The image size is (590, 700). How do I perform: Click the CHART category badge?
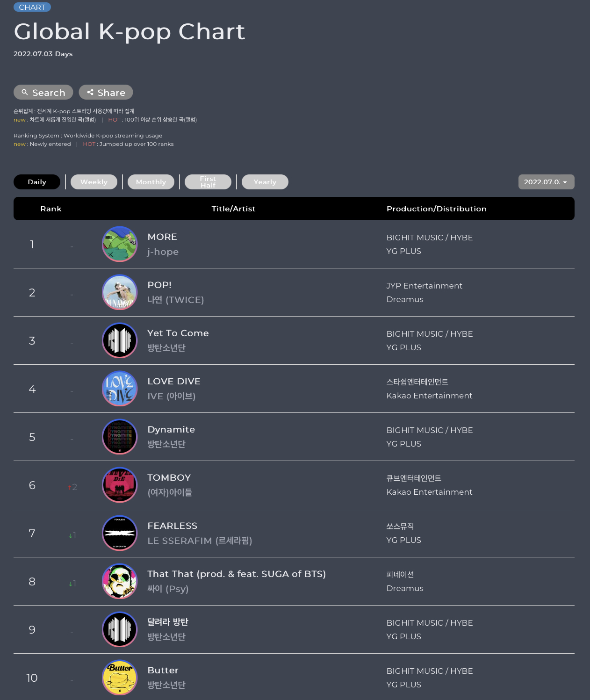(x=32, y=7)
